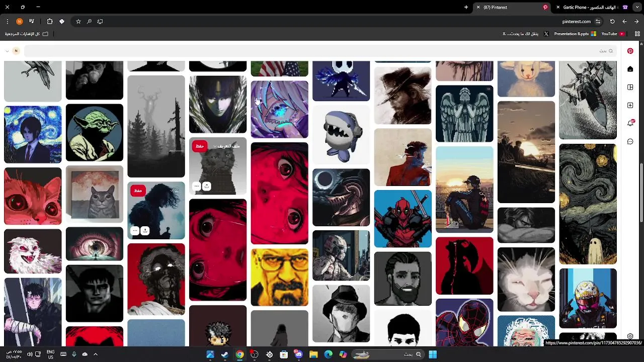Open the shark plush toy pin

point(341,135)
